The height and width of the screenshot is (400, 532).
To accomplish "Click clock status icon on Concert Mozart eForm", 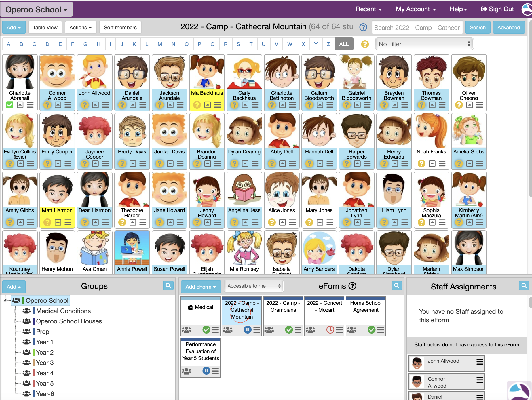I will tap(330, 330).
